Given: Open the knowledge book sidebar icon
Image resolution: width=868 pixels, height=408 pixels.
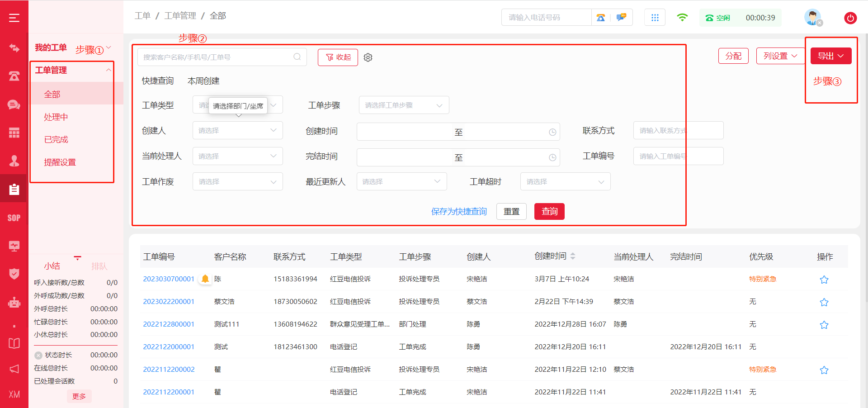Looking at the screenshot, I should [x=14, y=343].
